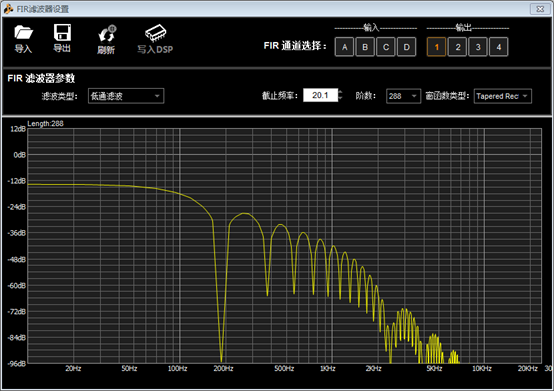Switch to output channel 3
The image size is (554, 391).
478,47
